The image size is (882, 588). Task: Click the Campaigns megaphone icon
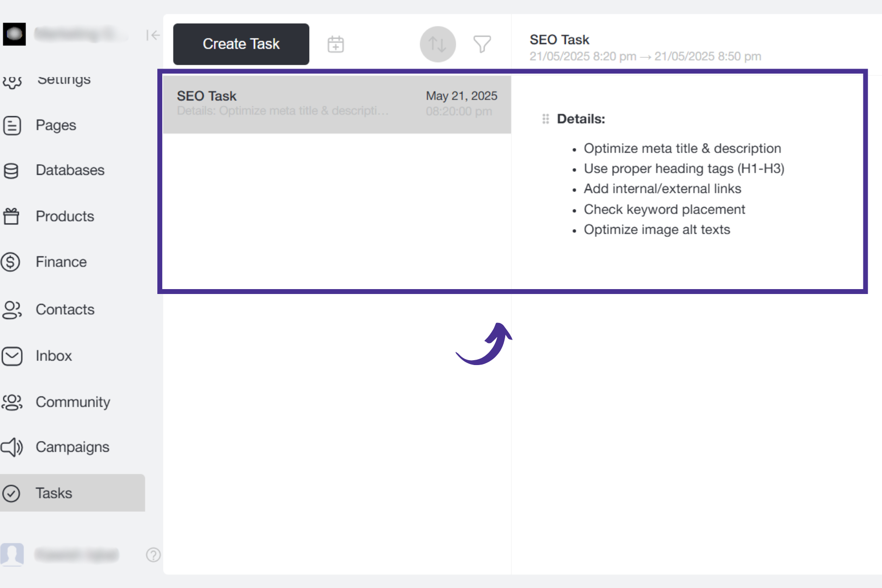click(12, 447)
